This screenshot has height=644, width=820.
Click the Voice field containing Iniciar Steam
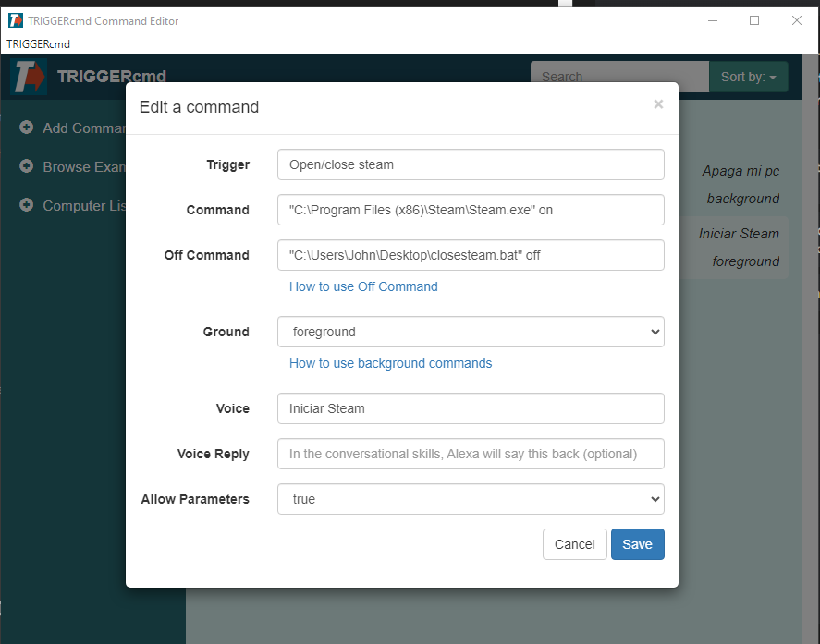tap(471, 408)
